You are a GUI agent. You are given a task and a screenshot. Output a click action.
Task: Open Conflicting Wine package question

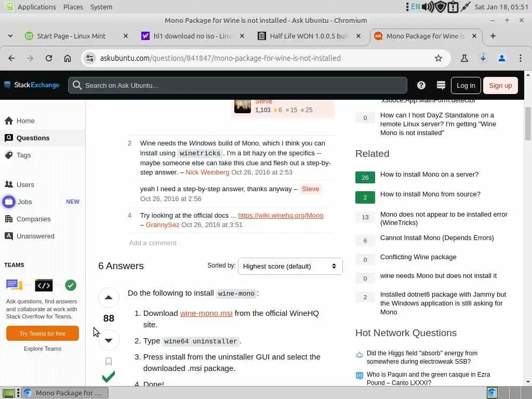pyautogui.click(x=418, y=257)
